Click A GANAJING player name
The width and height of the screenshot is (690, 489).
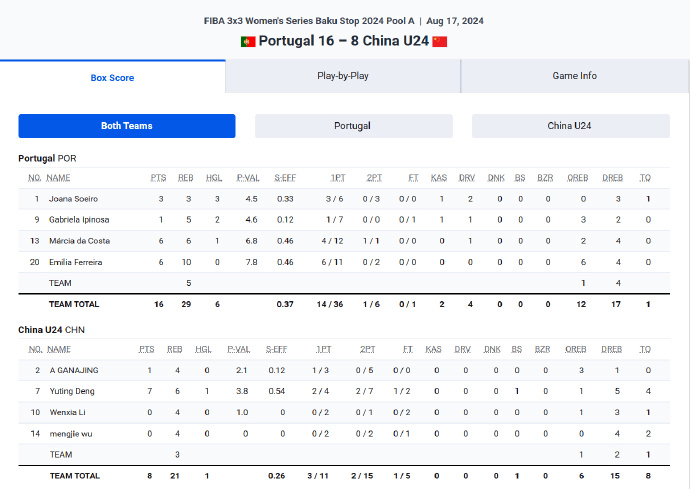(74, 370)
